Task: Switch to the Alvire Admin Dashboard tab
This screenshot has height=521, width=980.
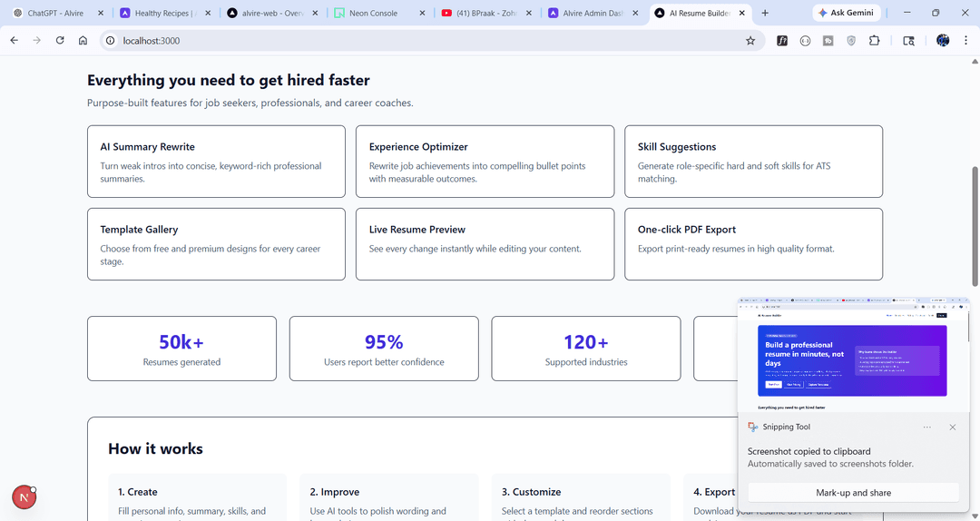Action: tap(593, 13)
